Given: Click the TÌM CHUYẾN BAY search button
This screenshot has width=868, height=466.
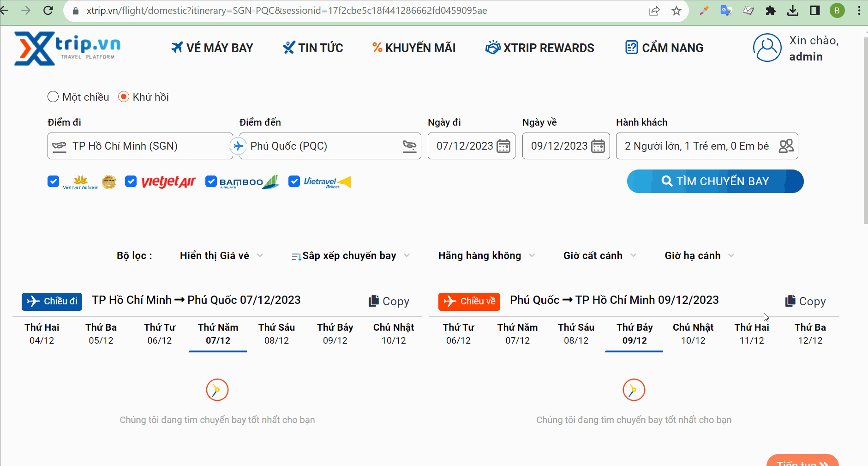Looking at the screenshot, I should [715, 181].
